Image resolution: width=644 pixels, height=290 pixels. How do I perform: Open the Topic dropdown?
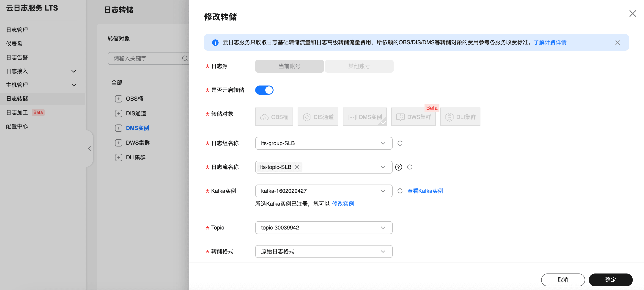pos(323,227)
